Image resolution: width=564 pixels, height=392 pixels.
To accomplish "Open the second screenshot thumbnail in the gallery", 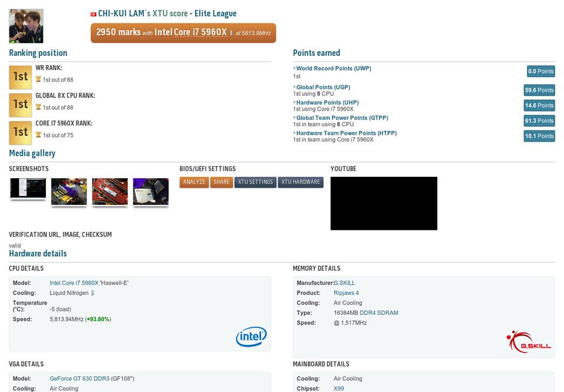I will click(x=69, y=192).
